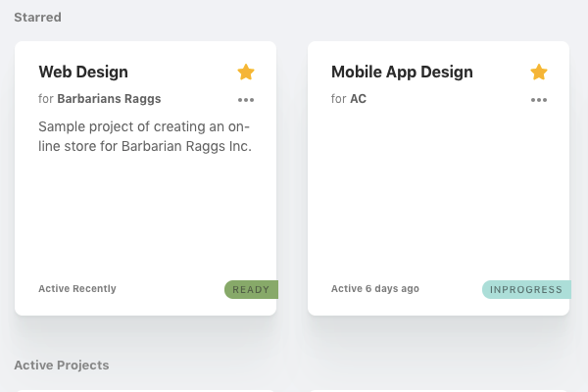The width and height of the screenshot is (588, 392).
Task: Unstar the Mobile App Design project
Action: [x=539, y=72]
